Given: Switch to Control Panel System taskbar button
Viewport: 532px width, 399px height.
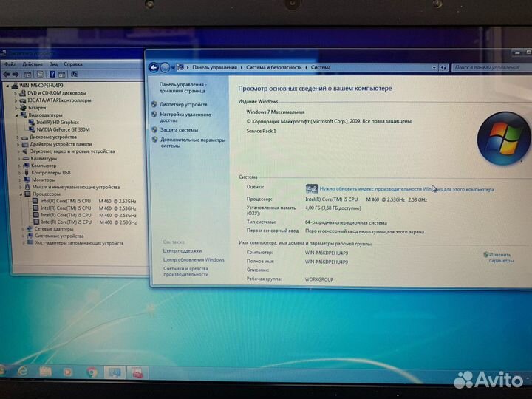Looking at the screenshot, I should [115, 372].
